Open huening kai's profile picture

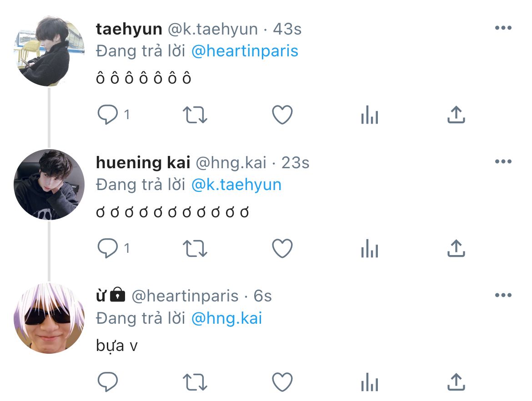click(49, 185)
